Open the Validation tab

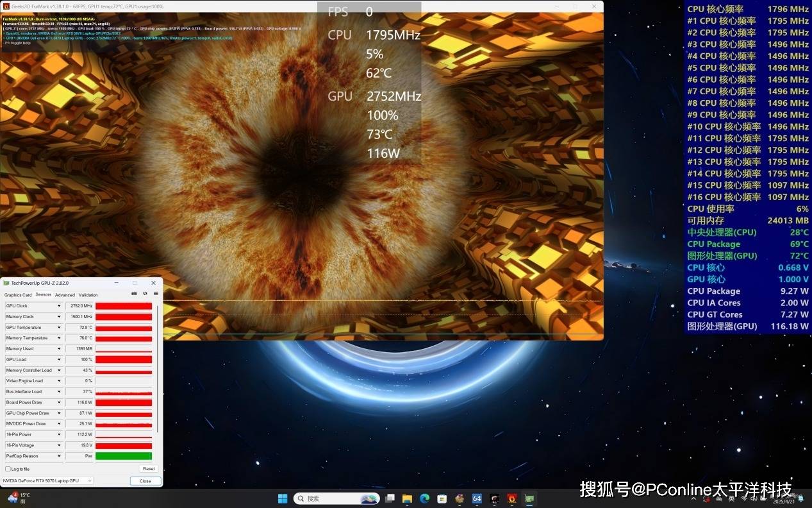[x=88, y=295]
